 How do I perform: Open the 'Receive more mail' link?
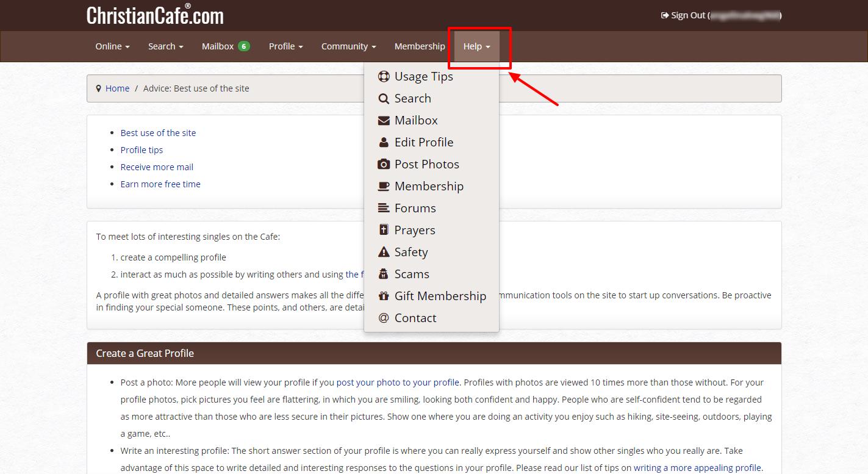pos(157,167)
